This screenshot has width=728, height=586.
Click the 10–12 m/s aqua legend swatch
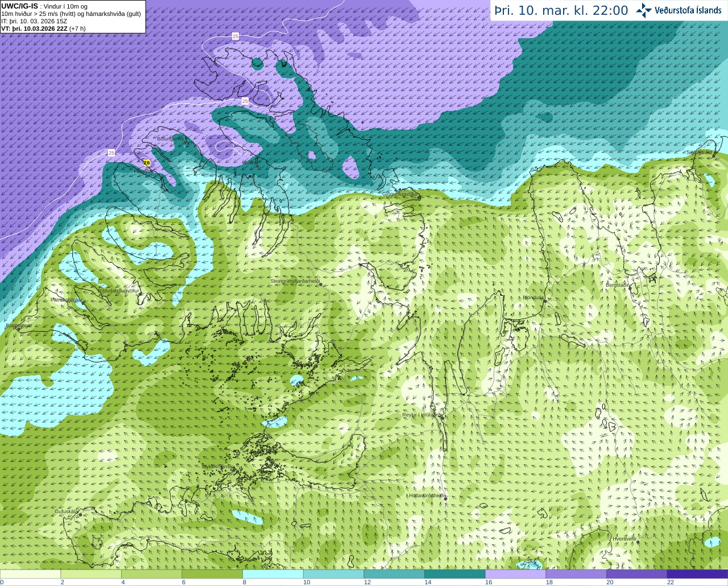click(x=334, y=574)
